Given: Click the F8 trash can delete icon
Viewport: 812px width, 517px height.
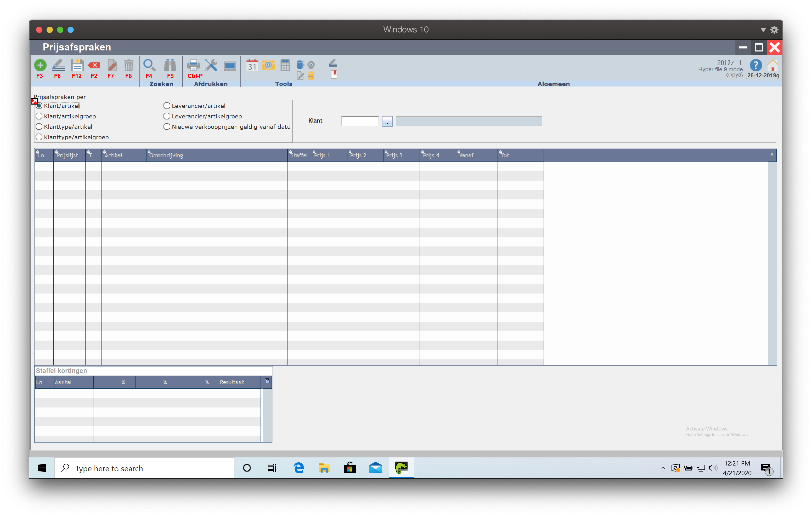Looking at the screenshot, I should (128, 65).
